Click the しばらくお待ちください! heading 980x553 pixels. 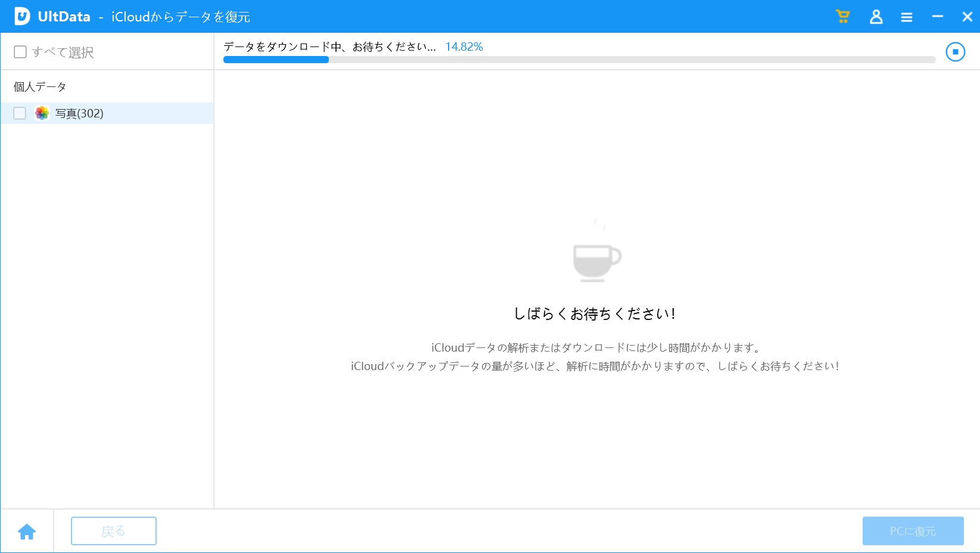594,313
